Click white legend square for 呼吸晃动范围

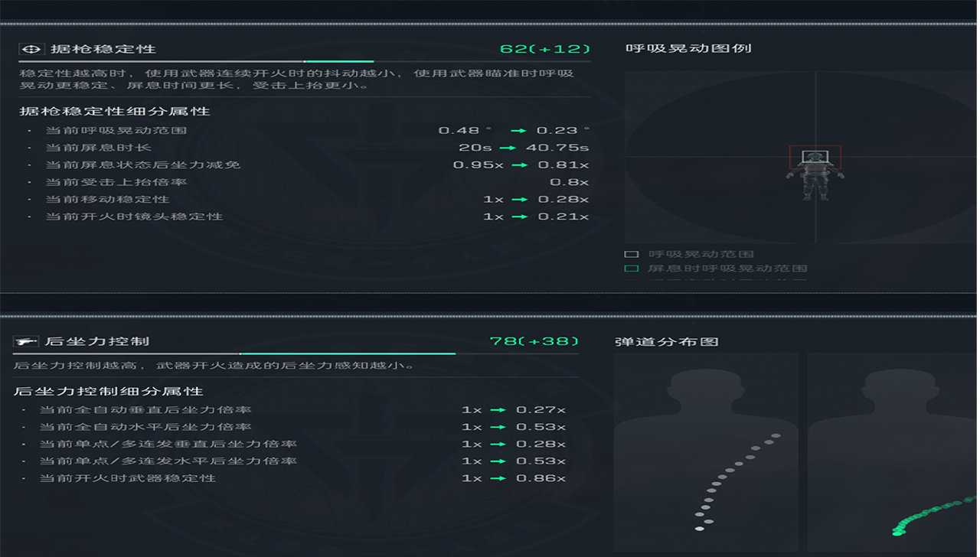(x=632, y=254)
